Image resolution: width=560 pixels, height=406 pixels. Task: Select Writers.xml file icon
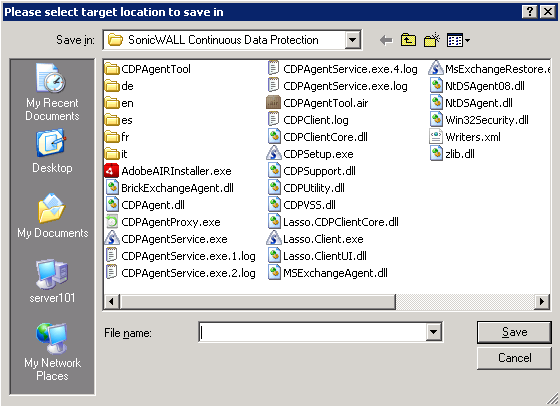click(436, 137)
